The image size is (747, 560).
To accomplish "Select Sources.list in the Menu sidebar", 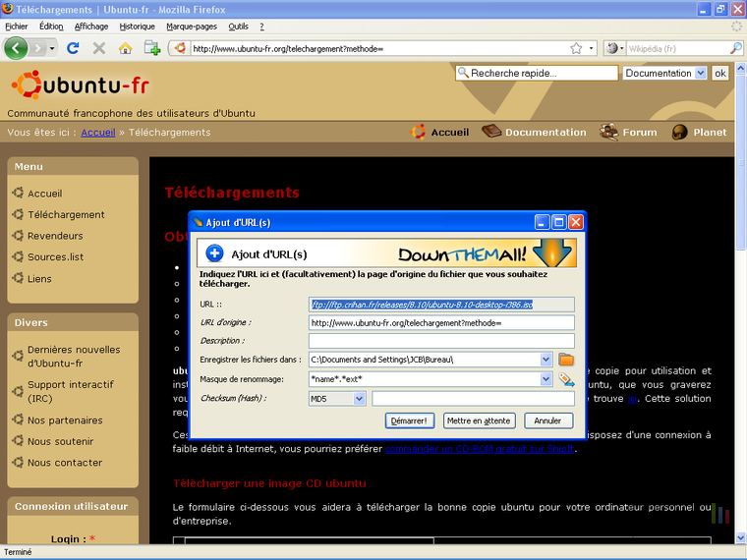I will click(55, 256).
